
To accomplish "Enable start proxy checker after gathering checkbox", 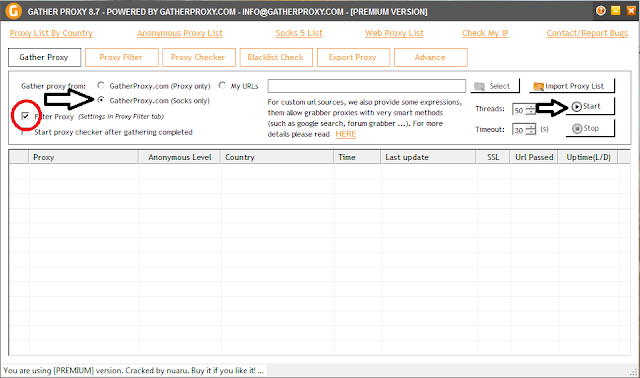I will click(25, 132).
